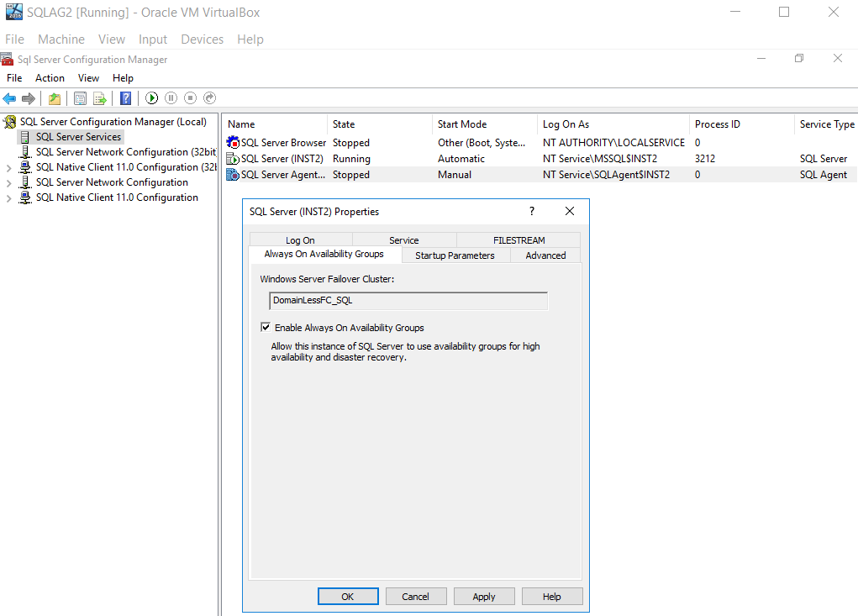Expand the SQL Server Network Configuration node

[9, 183]
